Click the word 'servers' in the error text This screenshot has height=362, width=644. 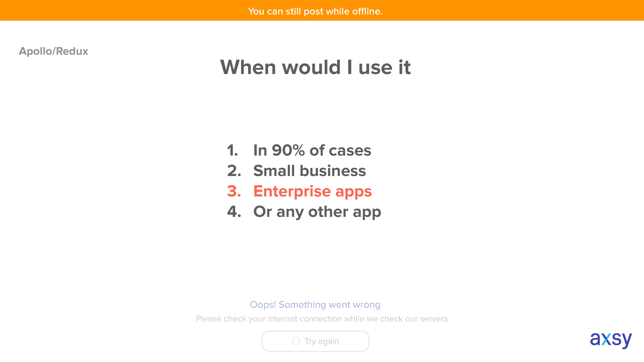(434, 319)
